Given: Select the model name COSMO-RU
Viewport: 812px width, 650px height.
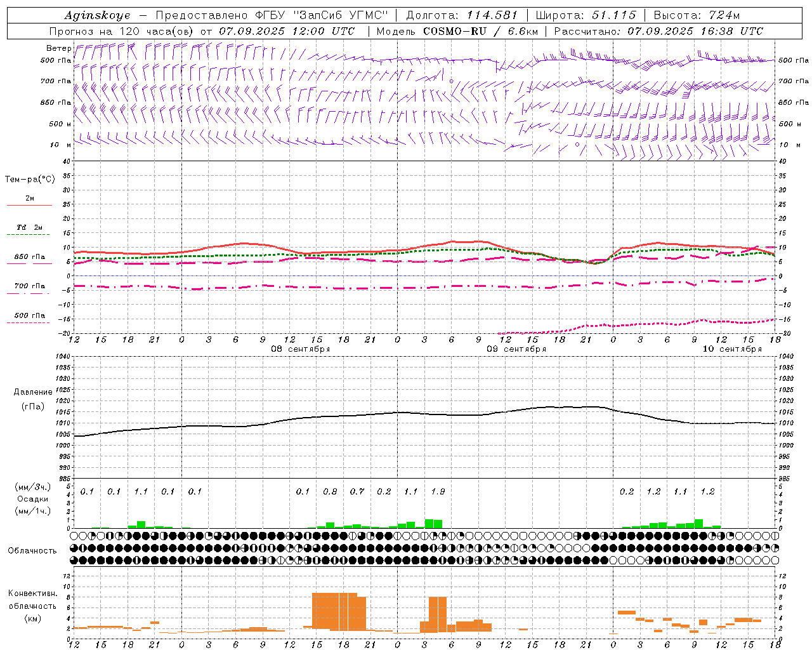Looking at the screenshot, I should (455, 31).
